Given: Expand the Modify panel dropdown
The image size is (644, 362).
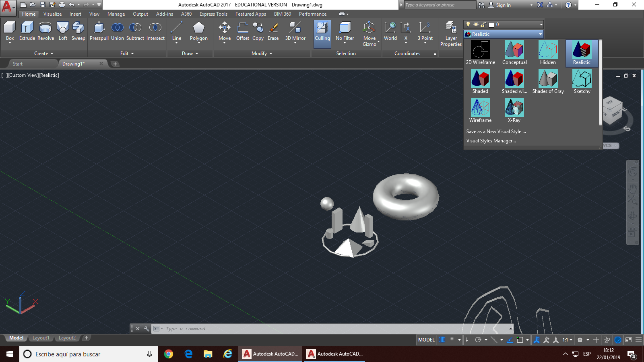Looking at the screenshot, I should (x=262, y=53).
